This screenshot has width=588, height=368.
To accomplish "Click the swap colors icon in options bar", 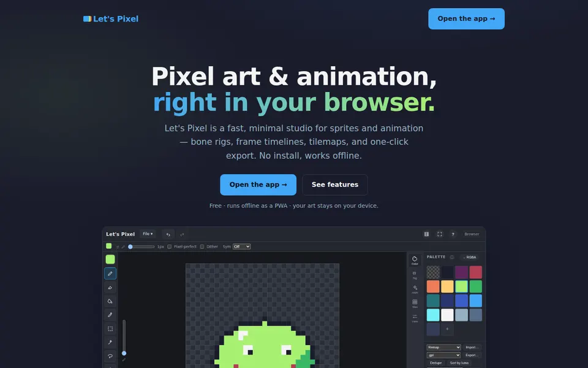I will pyautogui.click(x=118, y=247).
